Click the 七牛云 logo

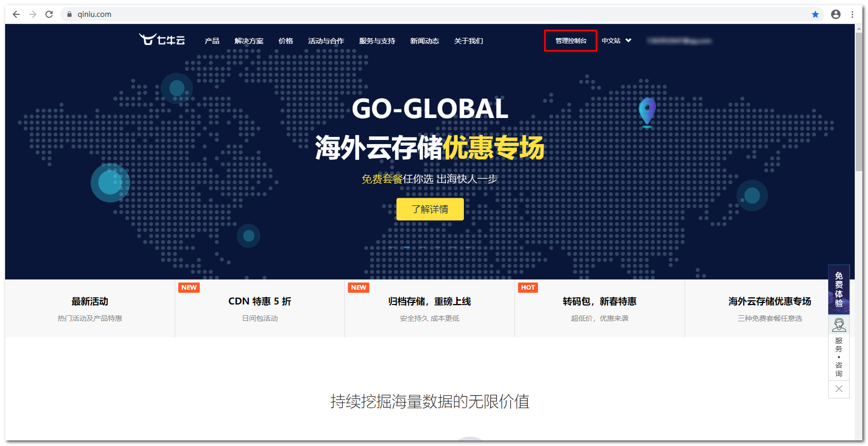pos(162,40)
